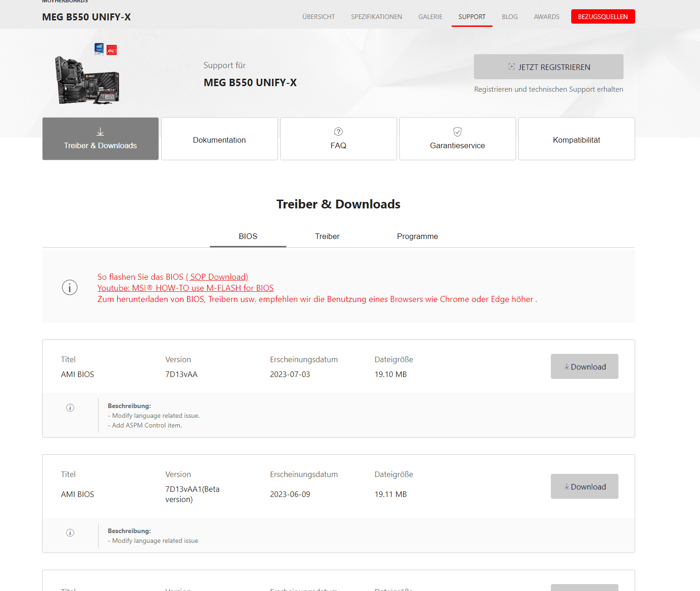Click the shield icon on Garantieservice
Screen dimensions: 700x591
point(458,132)
